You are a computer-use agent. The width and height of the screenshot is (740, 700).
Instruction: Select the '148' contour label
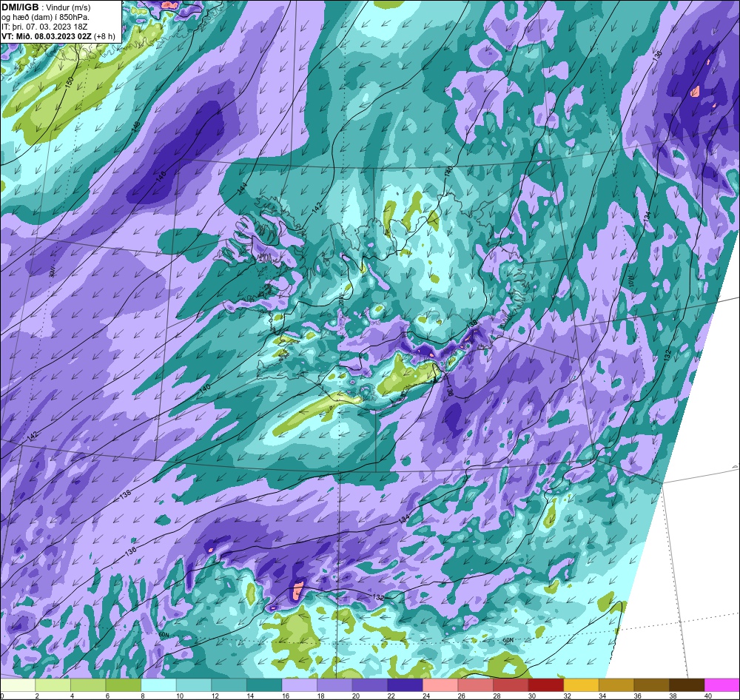[136, 127]
